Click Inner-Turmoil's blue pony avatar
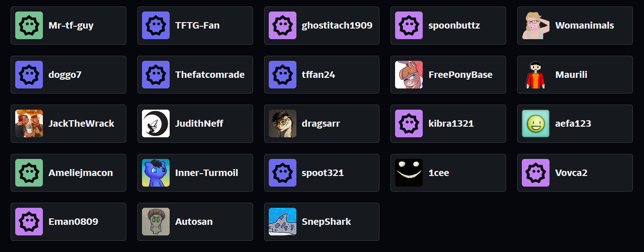 [156, 173]
